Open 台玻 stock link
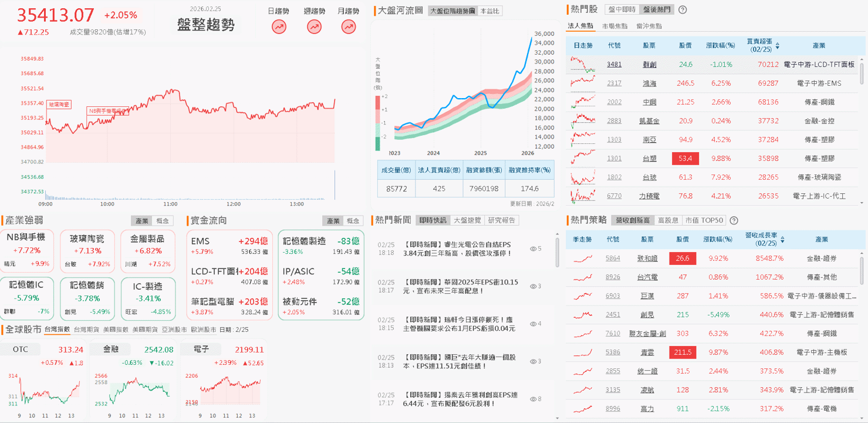 650,177
